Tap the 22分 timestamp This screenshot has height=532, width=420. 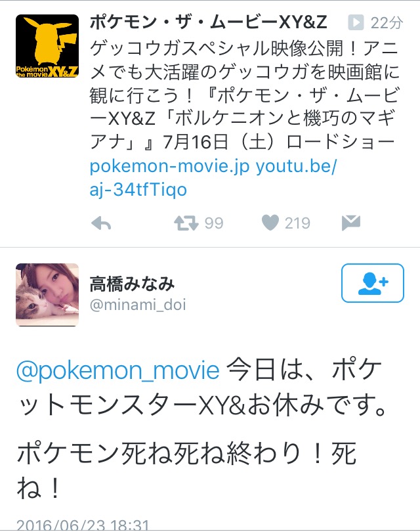[387, 23]
